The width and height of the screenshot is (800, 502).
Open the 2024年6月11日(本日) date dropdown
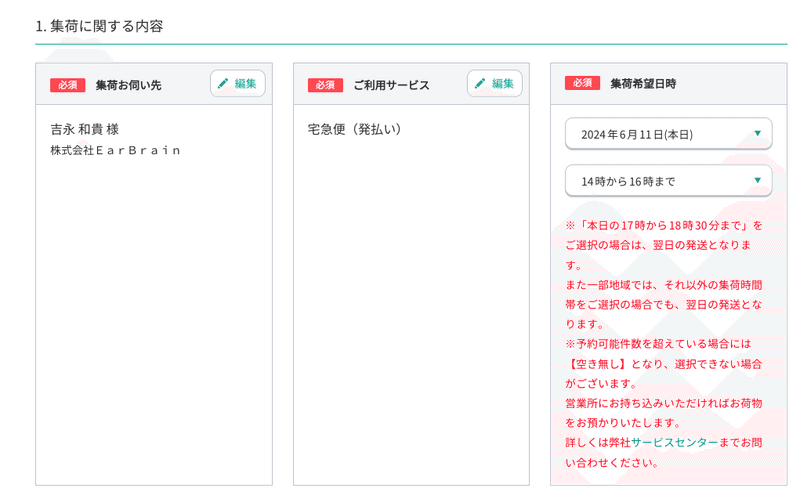point(668,134)
